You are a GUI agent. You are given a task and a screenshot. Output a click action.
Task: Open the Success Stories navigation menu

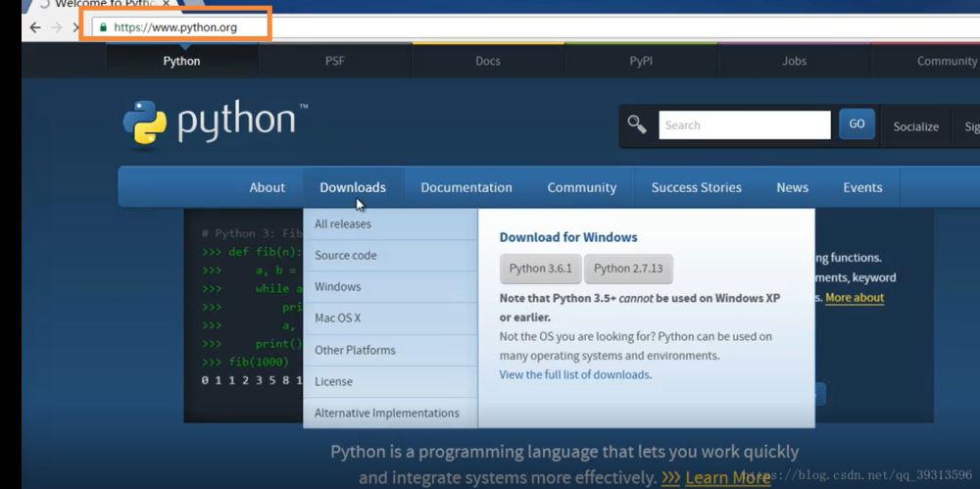pos(696,187)
